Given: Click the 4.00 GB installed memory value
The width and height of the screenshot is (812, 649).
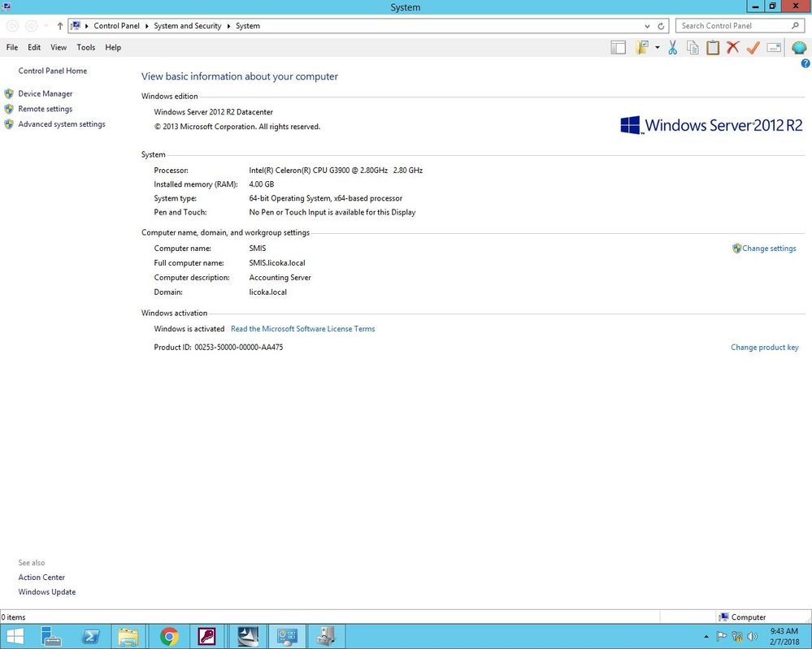Looking at the screenshot, I should (262, 184).
